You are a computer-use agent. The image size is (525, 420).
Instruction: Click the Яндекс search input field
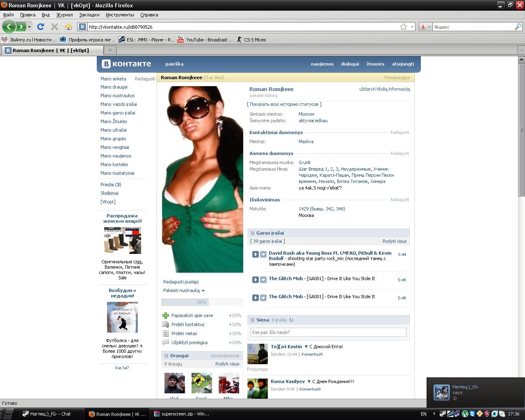click(473, 27)
